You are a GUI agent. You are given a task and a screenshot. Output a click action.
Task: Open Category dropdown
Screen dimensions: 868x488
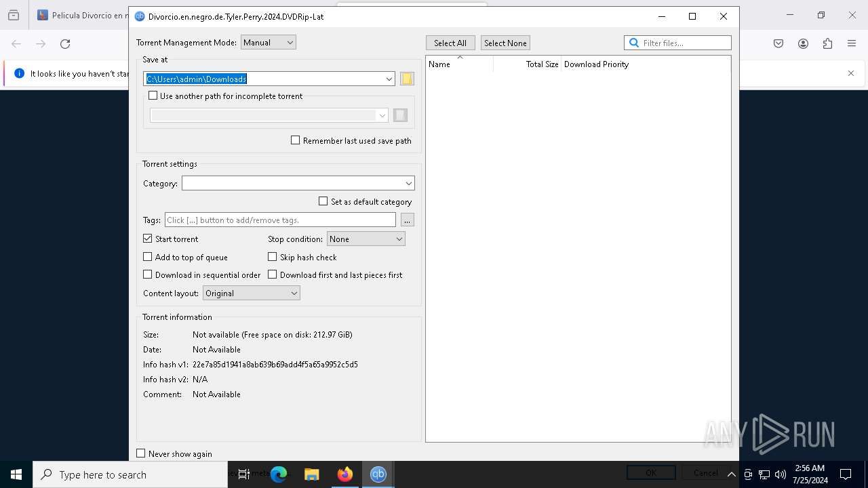click(x=298, y=183)
